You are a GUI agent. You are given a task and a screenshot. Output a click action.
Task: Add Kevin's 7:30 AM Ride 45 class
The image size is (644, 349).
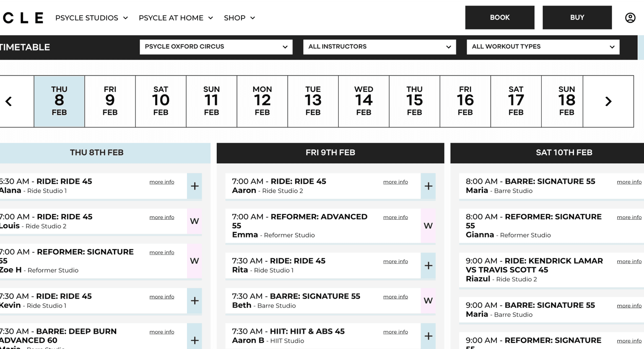tap(195, 301)
